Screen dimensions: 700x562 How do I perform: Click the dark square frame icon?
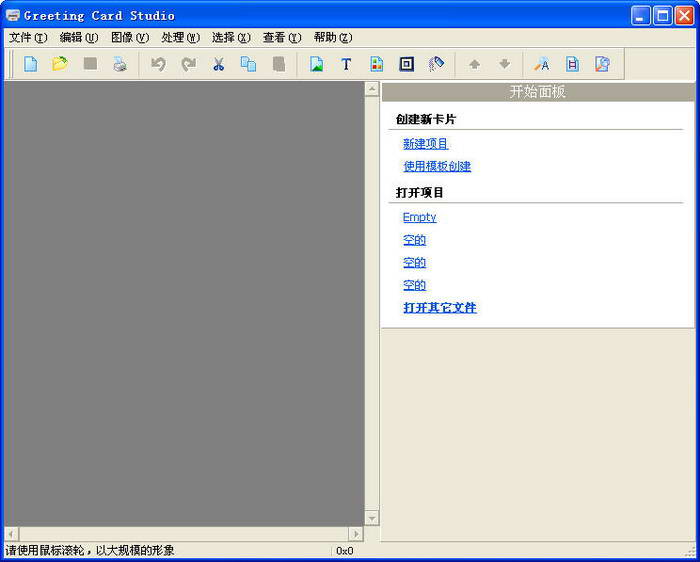pos(406,64)
